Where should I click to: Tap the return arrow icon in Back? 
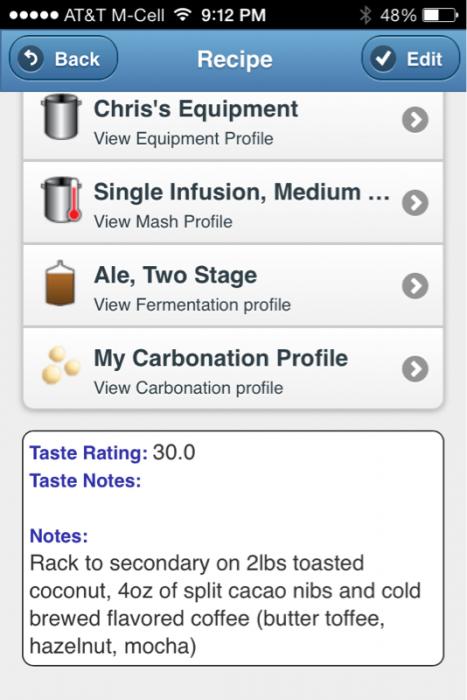[x=31, y=58]
